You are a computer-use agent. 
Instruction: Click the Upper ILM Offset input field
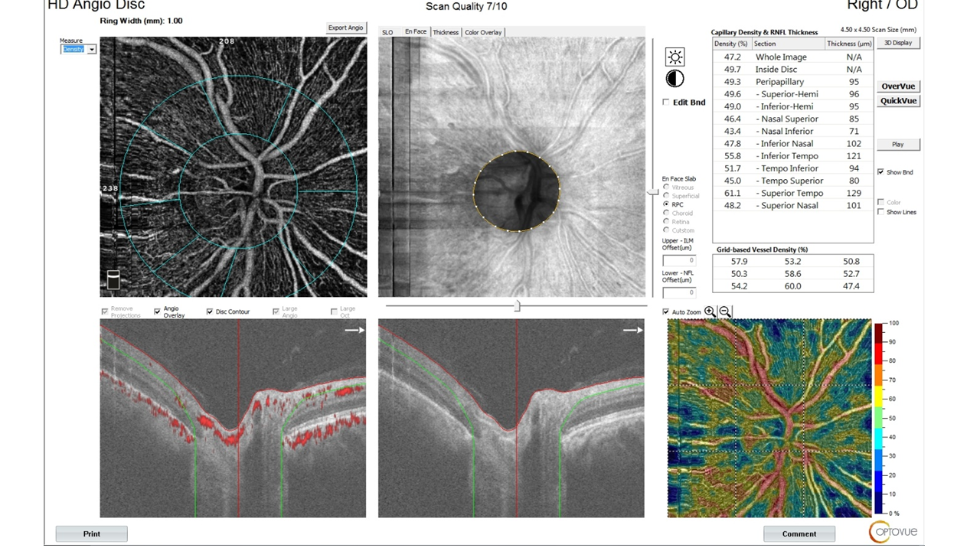point(679,260)
